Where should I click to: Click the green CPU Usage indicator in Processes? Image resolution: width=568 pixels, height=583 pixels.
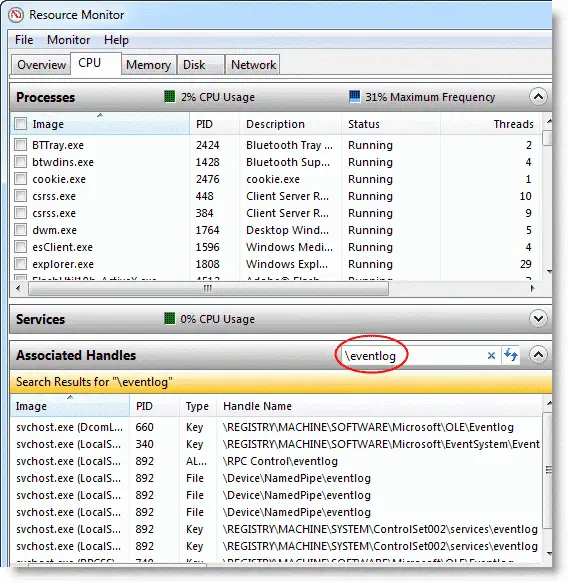tap(170, 97)
